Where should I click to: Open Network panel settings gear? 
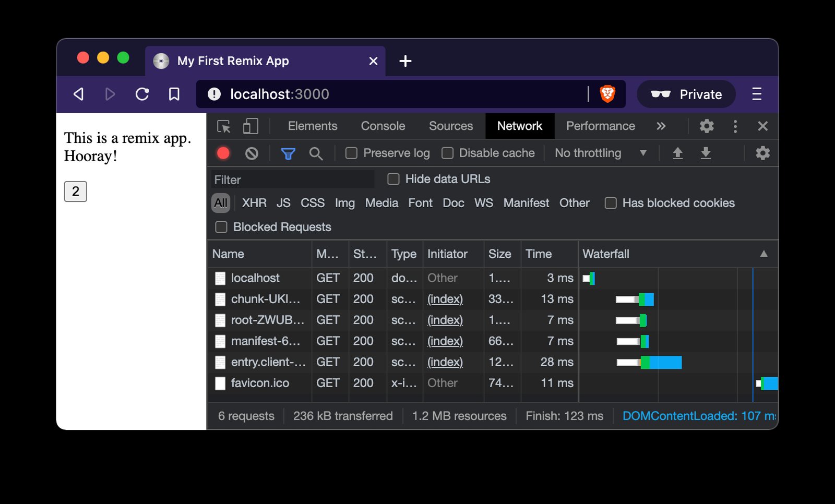click(x=762, y=153)
